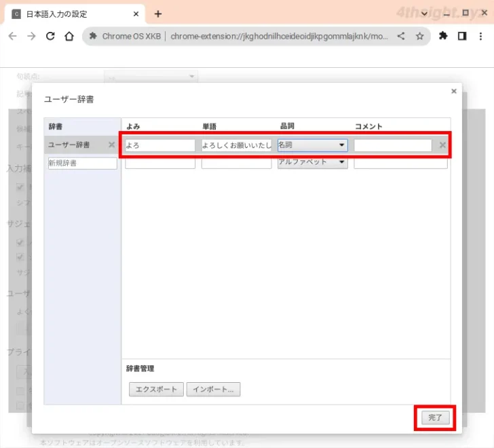Open a new browser tab

click(158, 14)
